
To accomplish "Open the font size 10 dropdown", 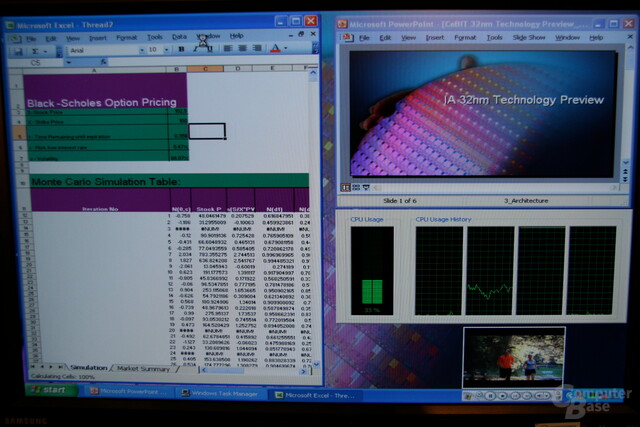I will tap(166, 50).
